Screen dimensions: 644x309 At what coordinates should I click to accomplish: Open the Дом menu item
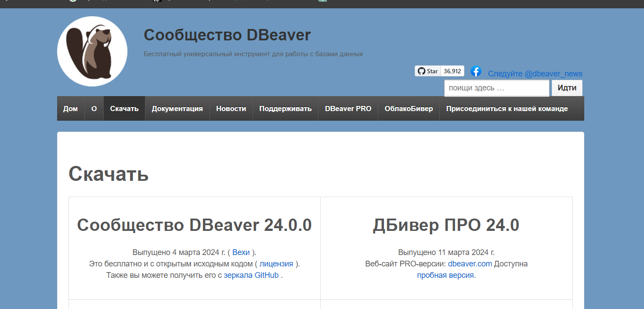tap(71, 108)
